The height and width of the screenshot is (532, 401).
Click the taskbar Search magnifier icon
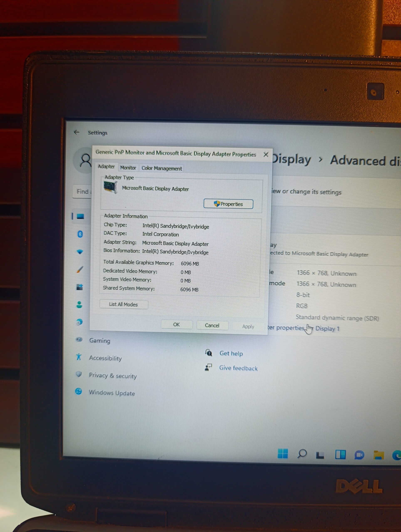[302, 454]
